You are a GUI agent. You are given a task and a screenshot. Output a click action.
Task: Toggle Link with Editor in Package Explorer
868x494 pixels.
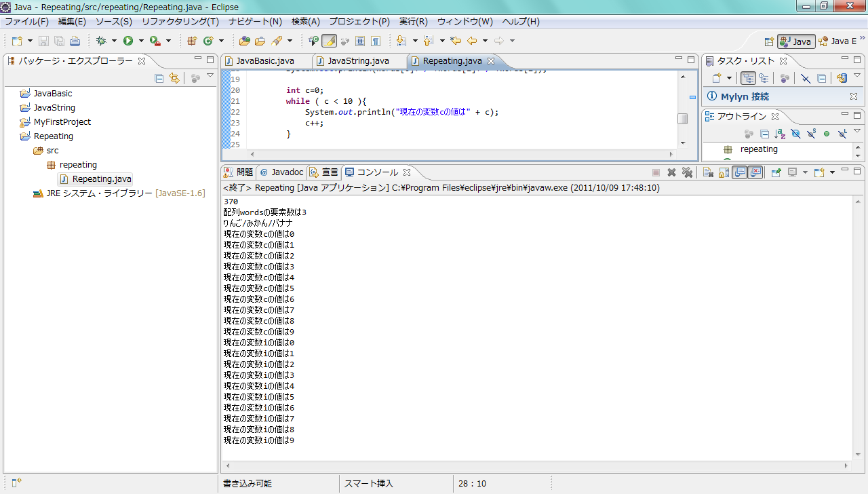(174, 78)
